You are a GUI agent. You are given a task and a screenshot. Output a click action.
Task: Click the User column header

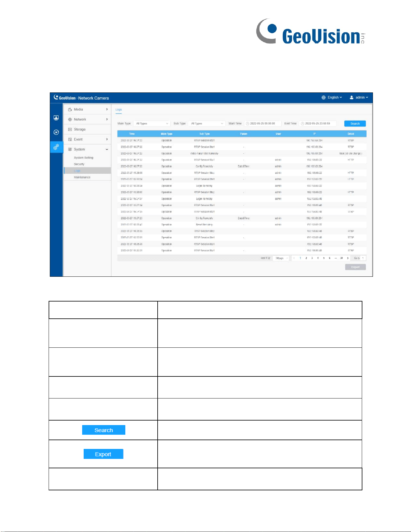278,134
